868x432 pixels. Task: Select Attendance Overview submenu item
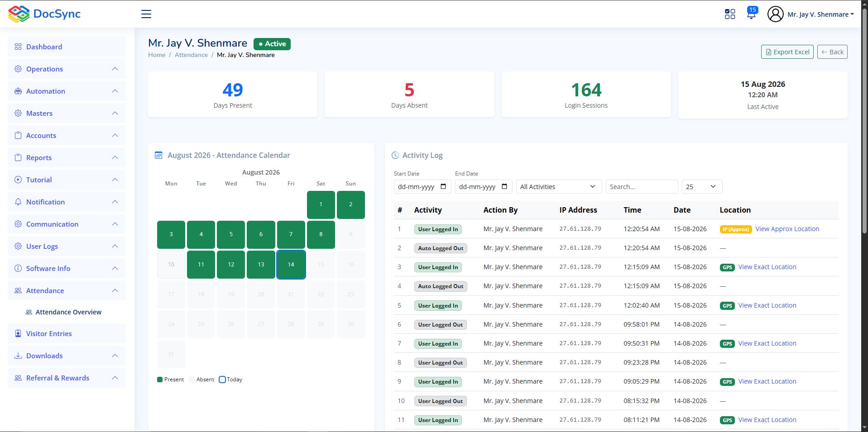point(68,312)
